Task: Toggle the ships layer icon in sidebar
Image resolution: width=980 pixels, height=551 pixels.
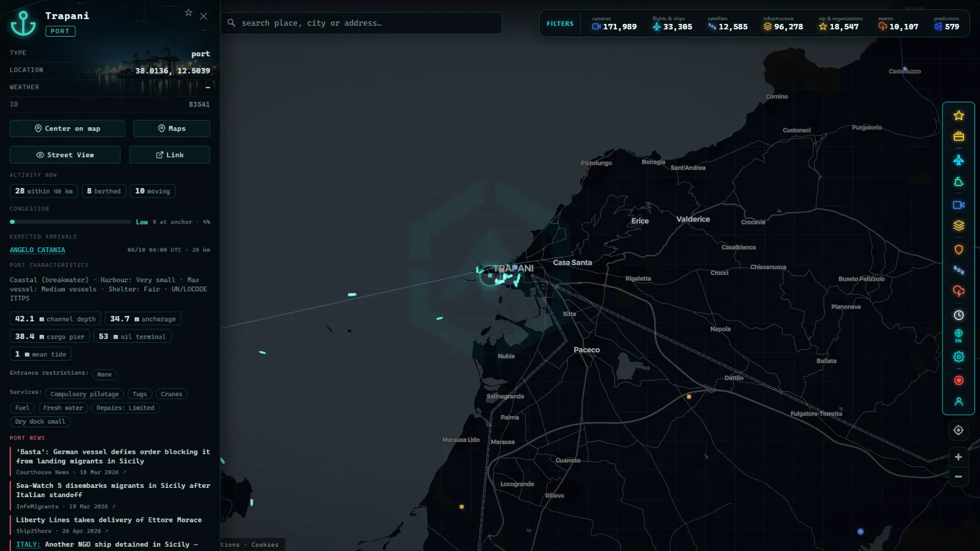Action: 959,182
